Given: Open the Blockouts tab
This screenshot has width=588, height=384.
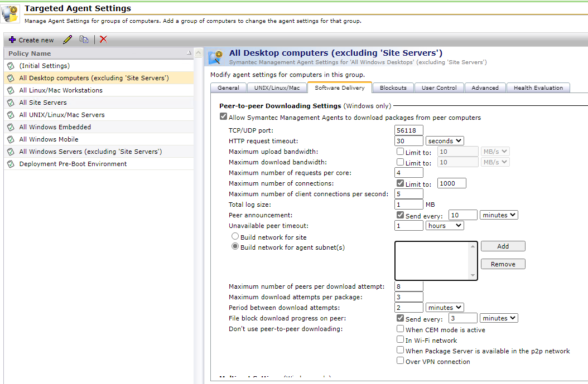Looking at the screenshot, I should coord(393,88).
